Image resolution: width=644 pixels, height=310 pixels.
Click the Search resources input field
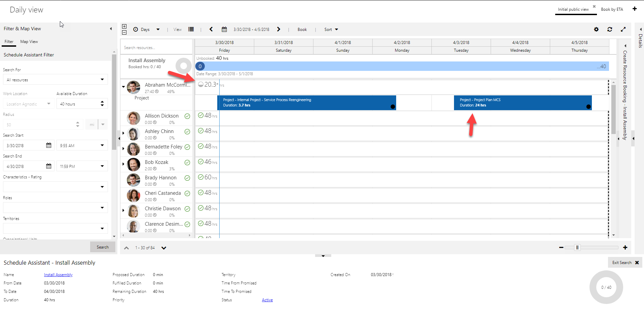pyautogui.click(x=156, y=47)
